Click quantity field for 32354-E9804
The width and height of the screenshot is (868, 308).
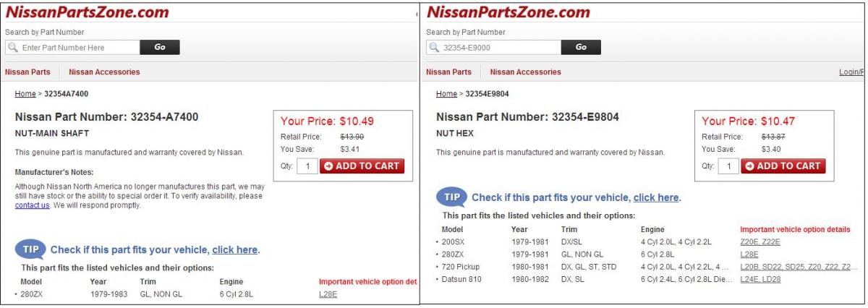pyautogui.click(x=728, y=166)
